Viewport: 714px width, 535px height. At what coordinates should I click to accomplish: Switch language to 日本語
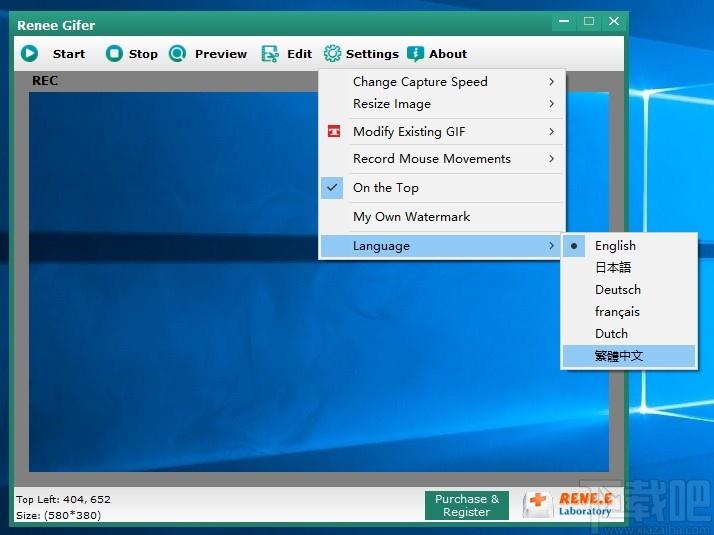pyautogui.click(x=628, y=267)
